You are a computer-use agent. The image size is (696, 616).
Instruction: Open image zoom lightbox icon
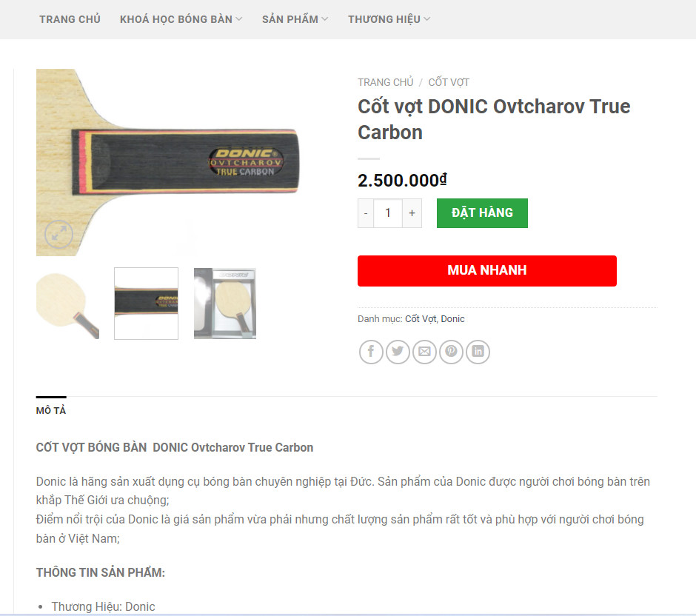[58, 233]
